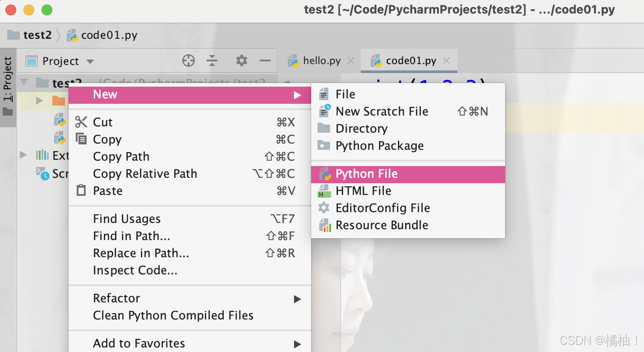Image resolution: width=644 pixels, height=352 pixels.
Task: Click the Python icon on code01.py tab
Action: pos(377,61)
